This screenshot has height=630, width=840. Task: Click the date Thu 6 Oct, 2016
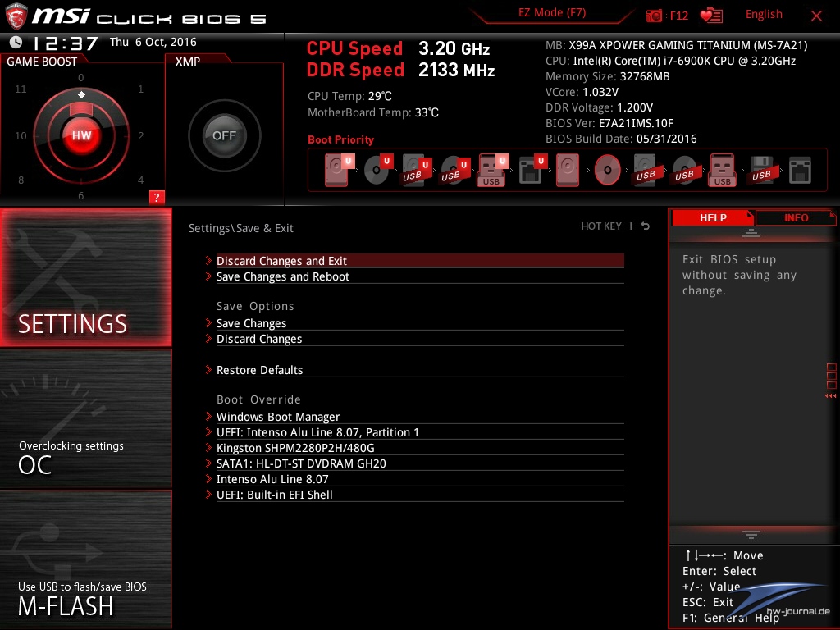point(153,42)
